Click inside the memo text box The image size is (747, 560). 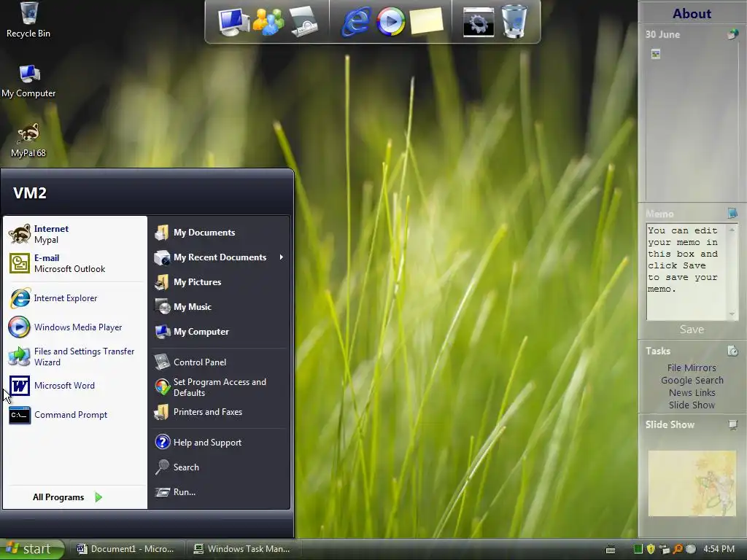pos(685,271)
